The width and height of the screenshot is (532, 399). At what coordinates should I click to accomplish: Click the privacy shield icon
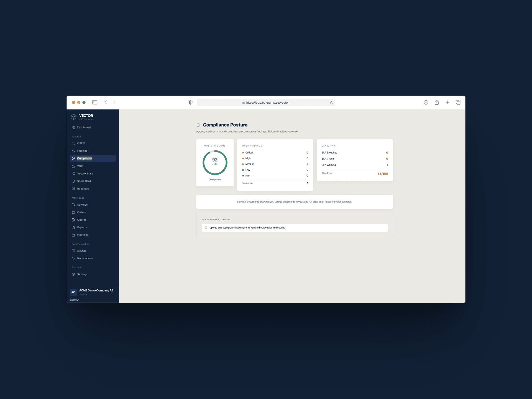(x=190, y=103)
